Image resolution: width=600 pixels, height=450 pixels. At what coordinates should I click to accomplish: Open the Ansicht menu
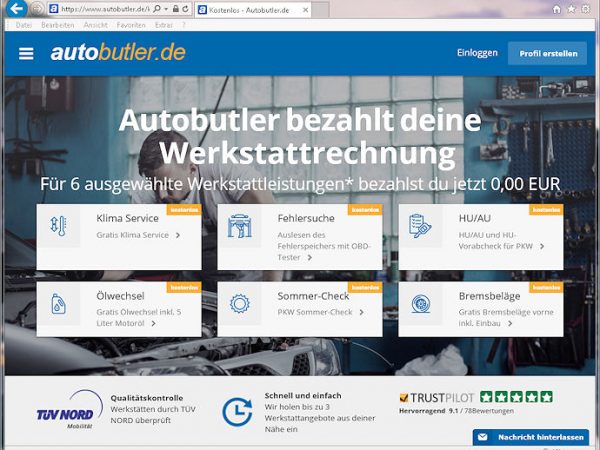96,25
